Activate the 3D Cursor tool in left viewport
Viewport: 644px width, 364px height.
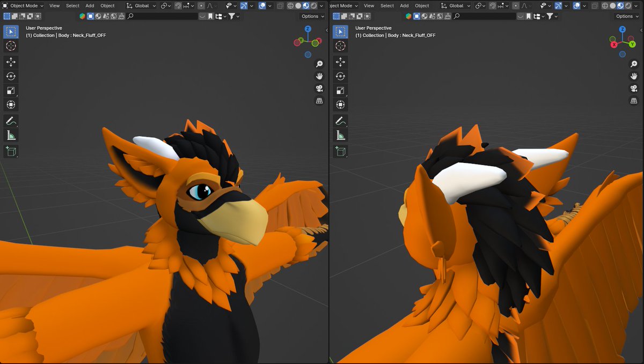click(x=11, y=46)
